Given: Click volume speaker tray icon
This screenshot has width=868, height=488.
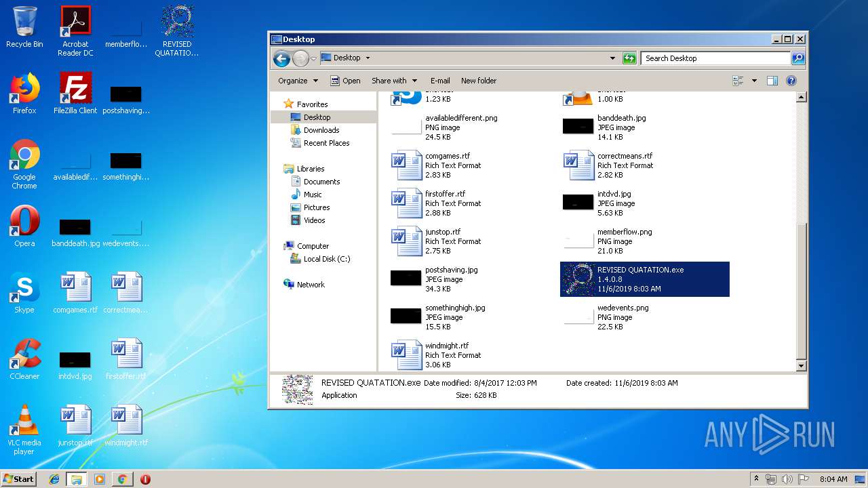Looking at the screenshot, I should [787, 479].
